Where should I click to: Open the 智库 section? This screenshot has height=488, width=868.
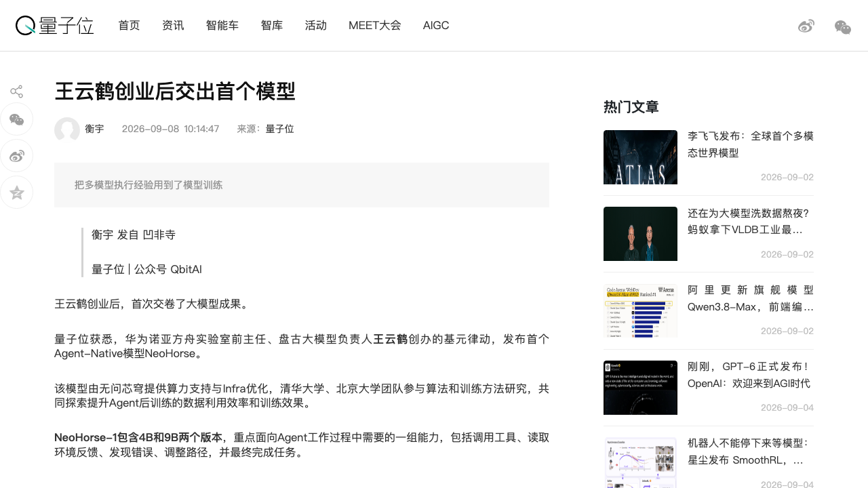coord(272,26)
